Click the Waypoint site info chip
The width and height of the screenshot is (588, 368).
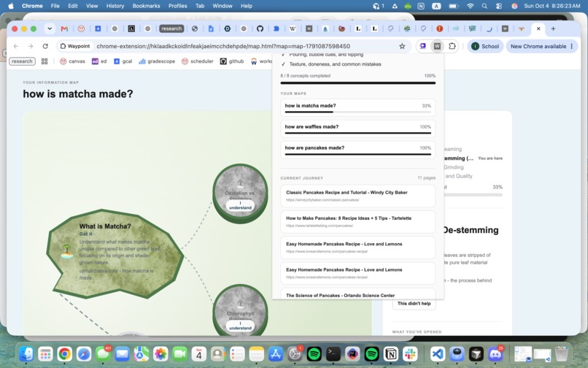coord(75,46)
